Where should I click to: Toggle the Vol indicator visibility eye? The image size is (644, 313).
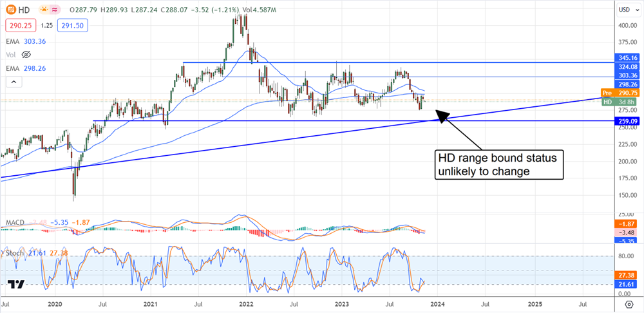(26, 54)
